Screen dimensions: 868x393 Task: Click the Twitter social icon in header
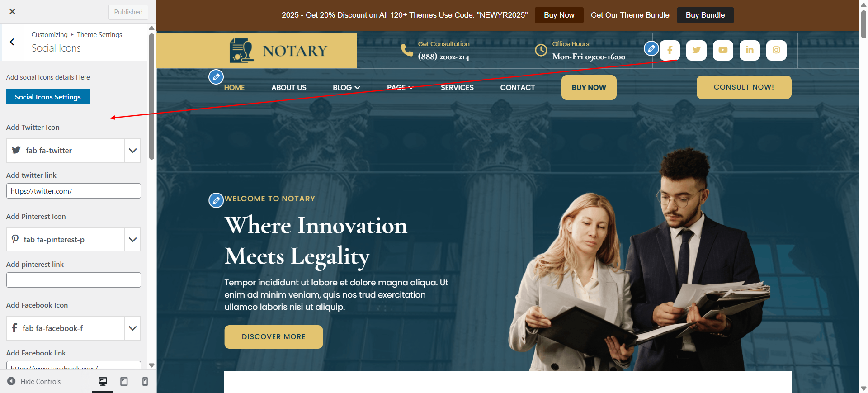(x=696, y=50)
